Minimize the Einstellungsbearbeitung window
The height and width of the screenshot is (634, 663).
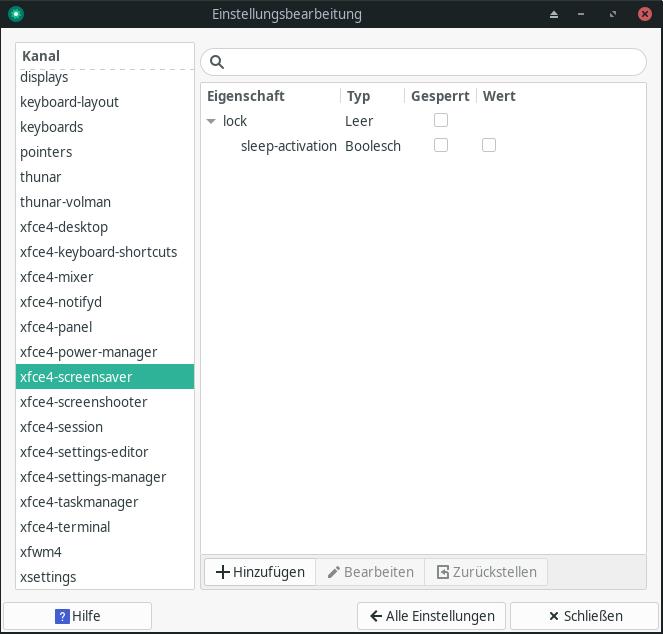(x=581, y=14)
